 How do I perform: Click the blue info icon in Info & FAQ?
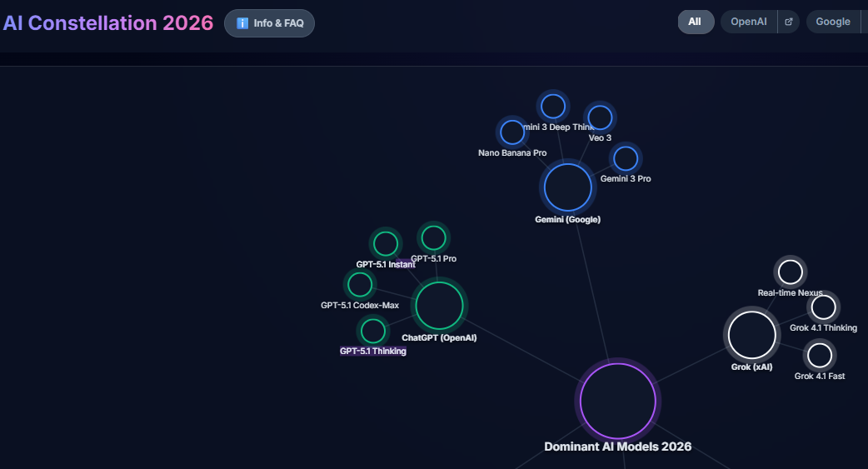[x=242, y=23]
